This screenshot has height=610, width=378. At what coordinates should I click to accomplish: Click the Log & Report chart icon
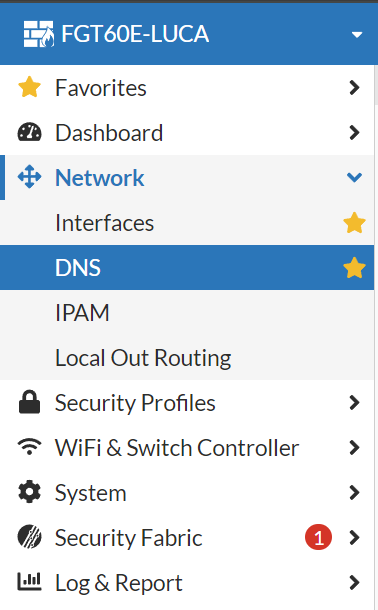(30, 582)
